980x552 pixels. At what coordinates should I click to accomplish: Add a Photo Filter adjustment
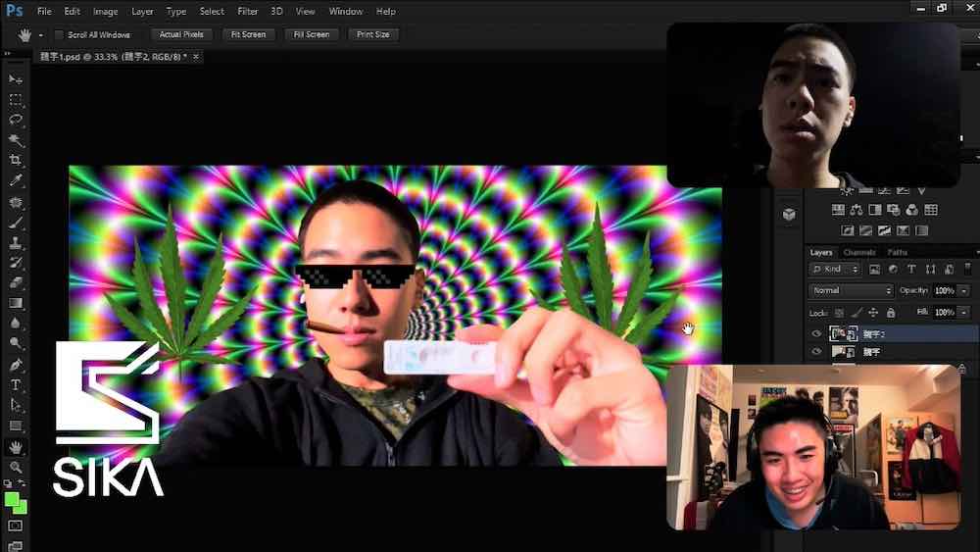(x=893, y=210)
